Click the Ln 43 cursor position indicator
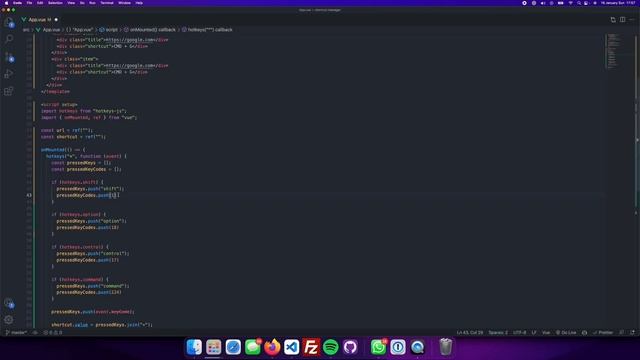Image resolution: width=640 pixels, height=360 pixels. 470,333
